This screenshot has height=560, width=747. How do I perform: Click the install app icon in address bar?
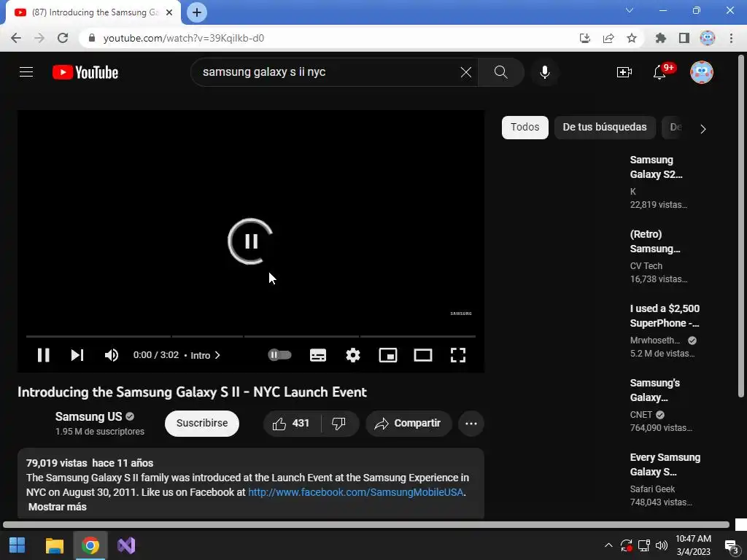pyautogui.click(x=585, y=38)
